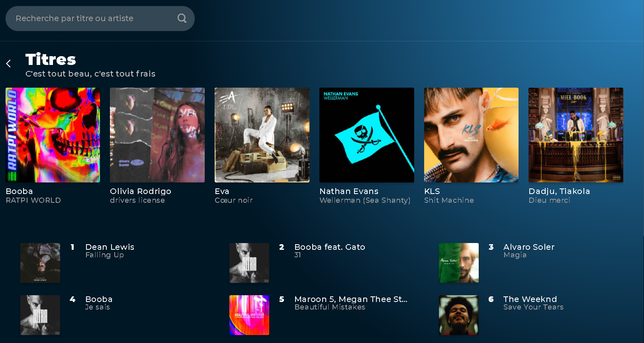The height and width of the screenshot is (343, 644).
Task: Click 'Maroon 5, Megan Thee St...' artist text
Action: pos(351,299)
